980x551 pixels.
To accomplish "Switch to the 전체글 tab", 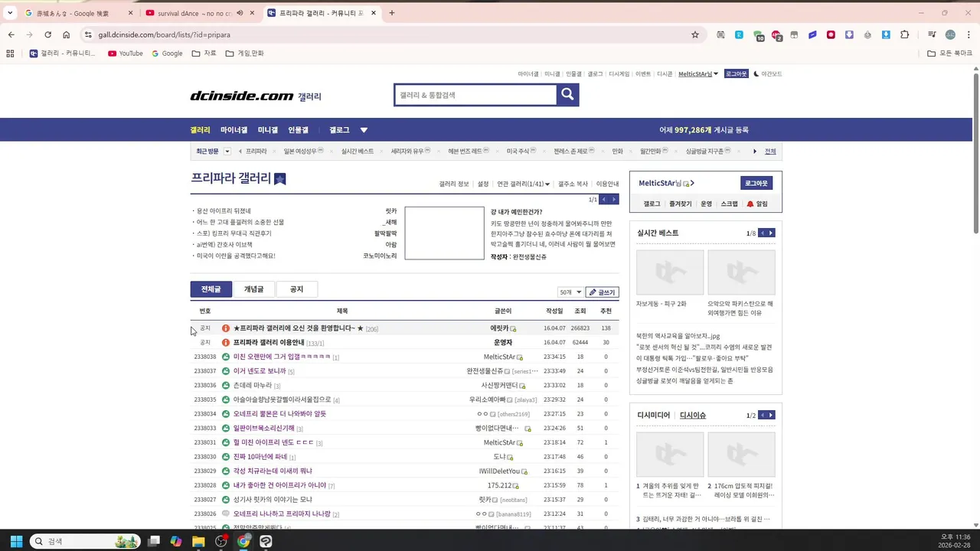I will coord(211,289).
